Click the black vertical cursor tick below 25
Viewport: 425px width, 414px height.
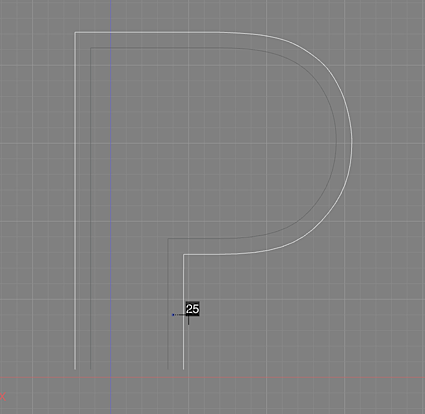(x=189, y=320)
